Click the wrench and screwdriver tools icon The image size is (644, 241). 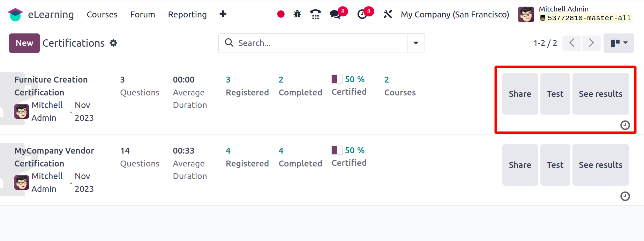point(388,14)
